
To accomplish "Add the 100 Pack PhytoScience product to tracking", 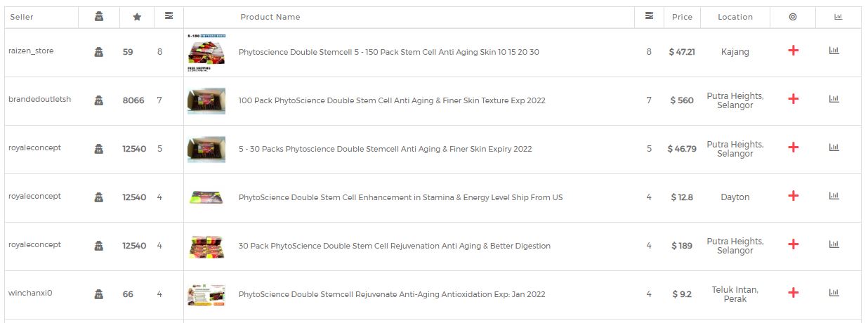I will point(793,99).
